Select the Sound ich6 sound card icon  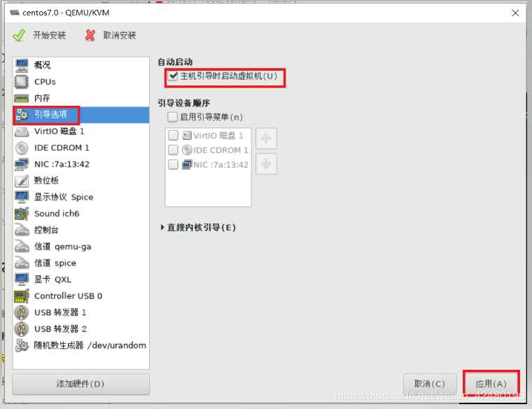point(22,214)
